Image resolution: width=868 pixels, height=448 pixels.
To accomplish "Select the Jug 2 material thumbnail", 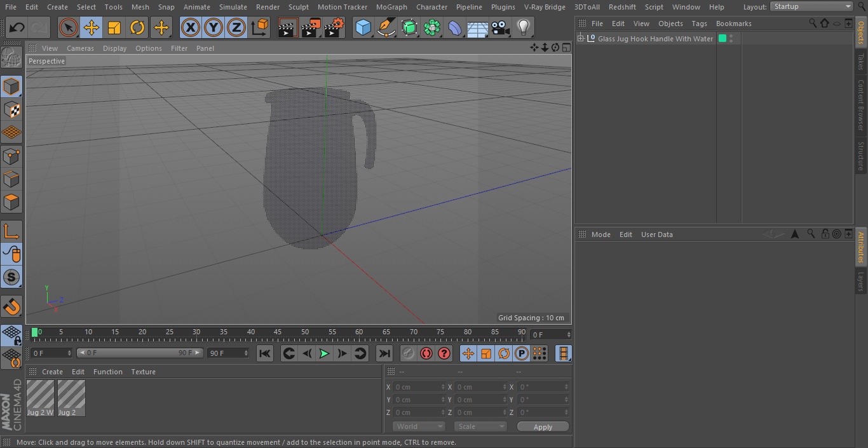I will 71,397.
